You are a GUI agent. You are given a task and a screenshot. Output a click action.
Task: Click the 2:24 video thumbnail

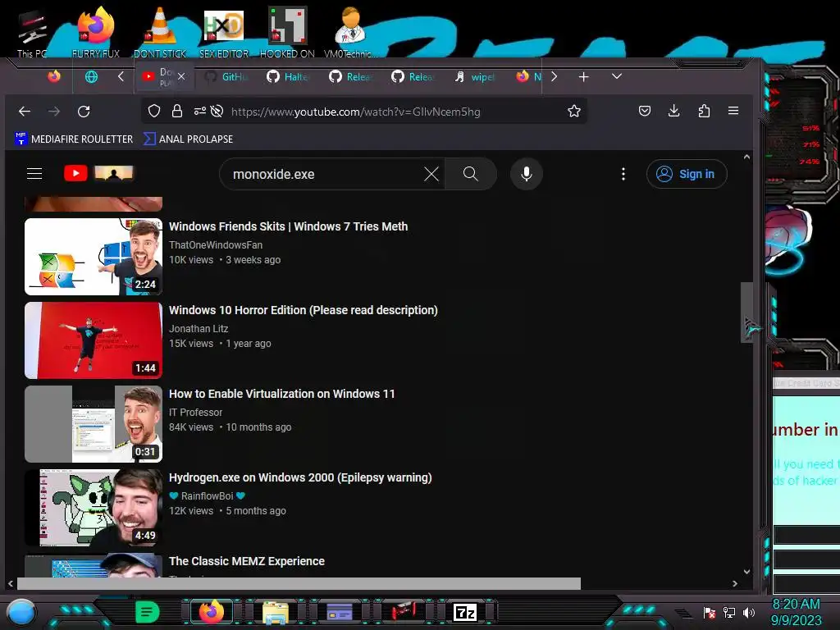[94, 257]
